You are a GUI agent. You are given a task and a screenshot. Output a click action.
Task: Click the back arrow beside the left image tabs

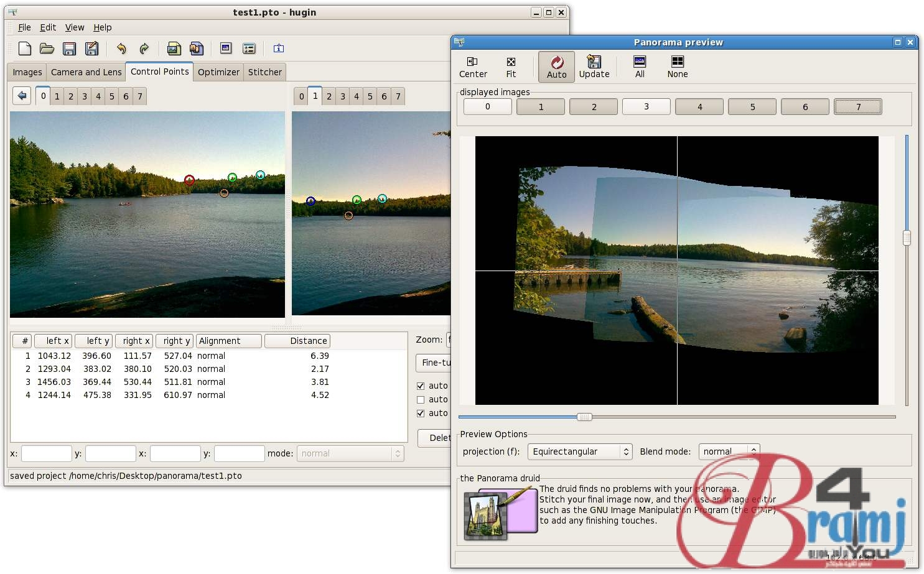click(x=22, y=96)
